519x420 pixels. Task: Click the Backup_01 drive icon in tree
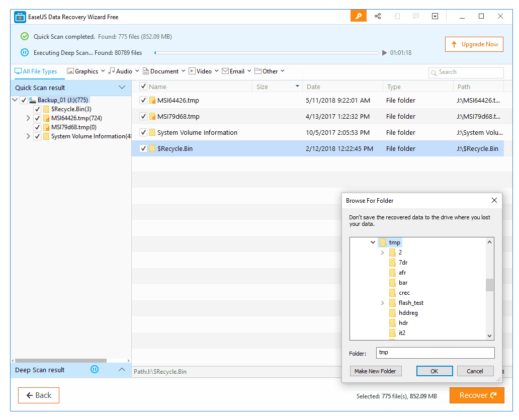32,100
